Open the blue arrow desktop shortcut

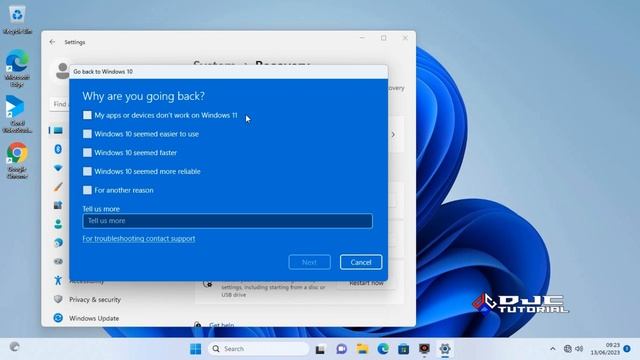pyautogui.click(x=17, y=114)
